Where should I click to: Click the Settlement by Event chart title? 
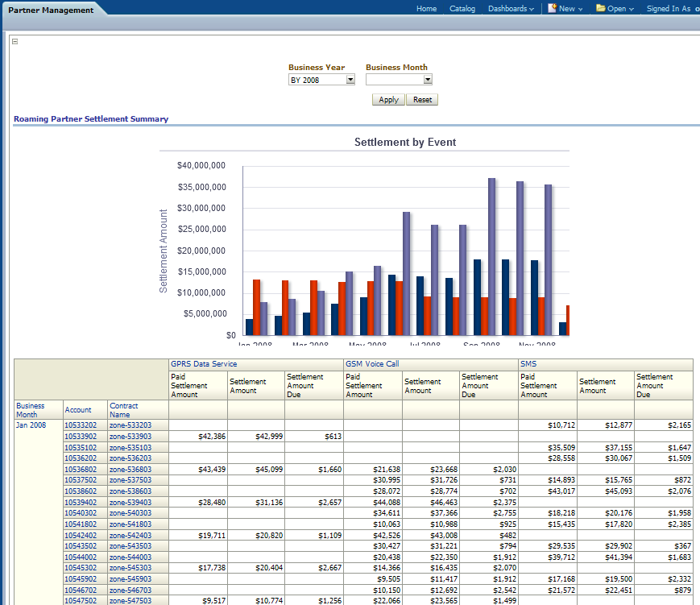pyautogui.click(x=405, y=142)
